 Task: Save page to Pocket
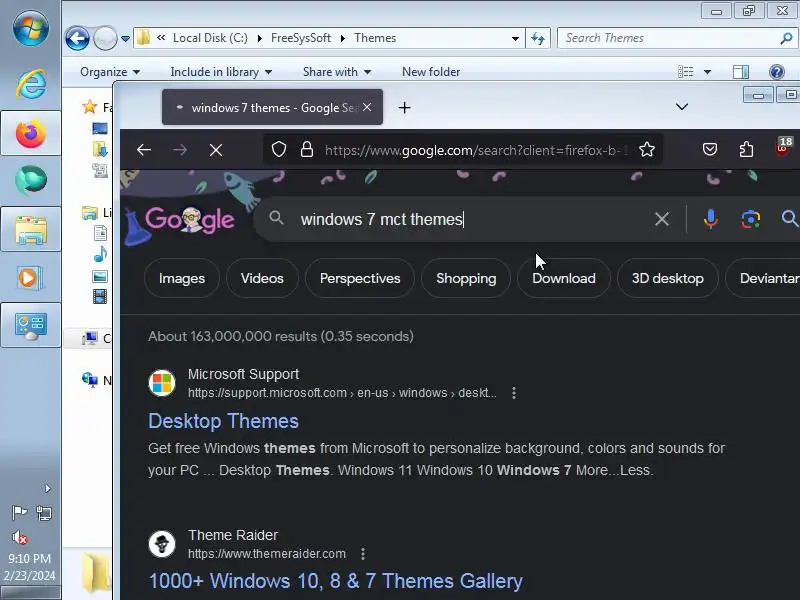(710, 149)
